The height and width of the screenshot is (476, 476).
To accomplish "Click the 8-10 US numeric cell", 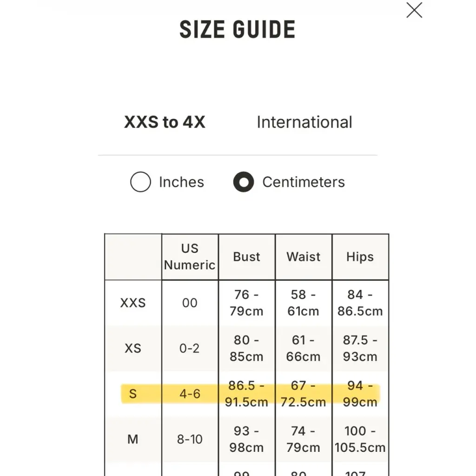I will coord(190,439).
